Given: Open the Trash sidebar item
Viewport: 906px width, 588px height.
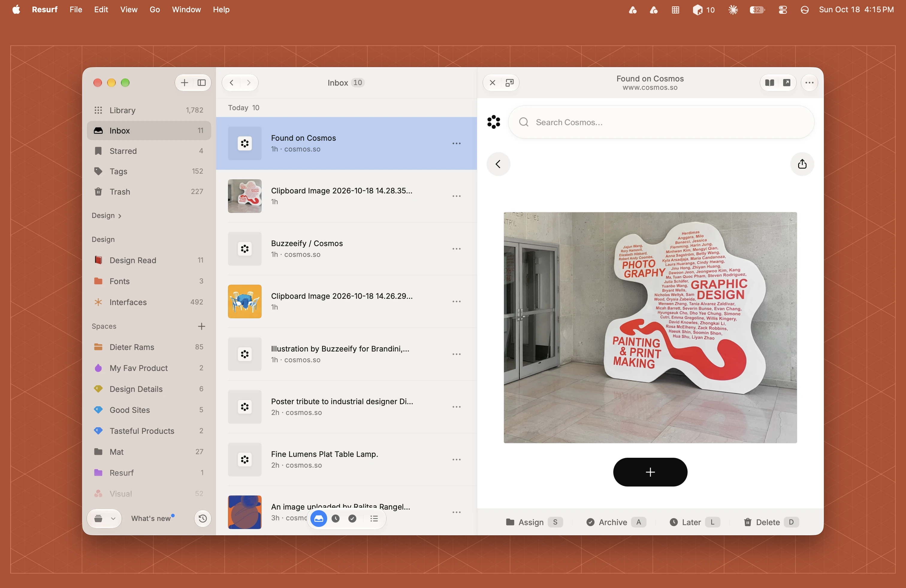Looking at the screenshot, I should click(x=149, y=192).
